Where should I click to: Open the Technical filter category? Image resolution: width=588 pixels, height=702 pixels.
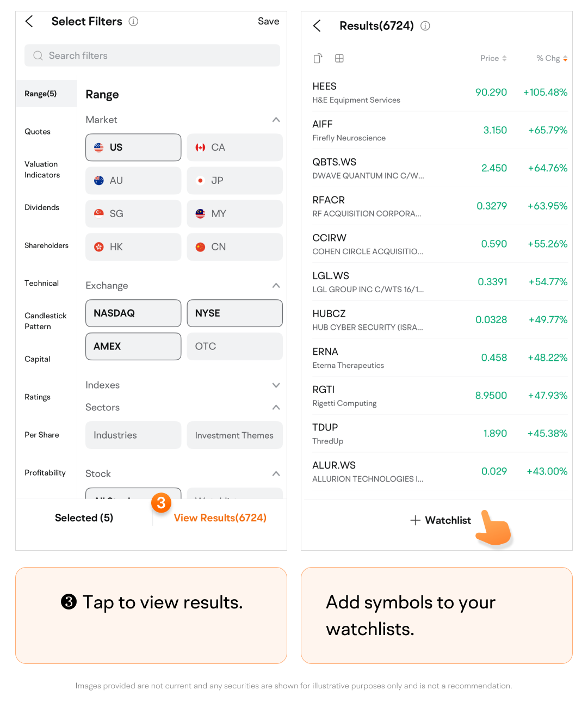[42, 283]
